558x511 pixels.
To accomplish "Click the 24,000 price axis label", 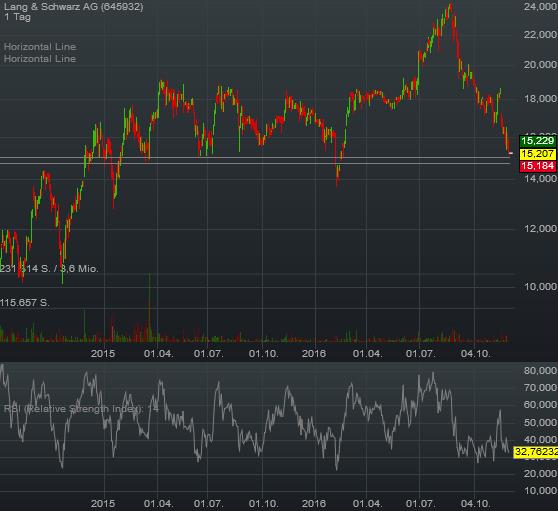I will click(540, 6).
